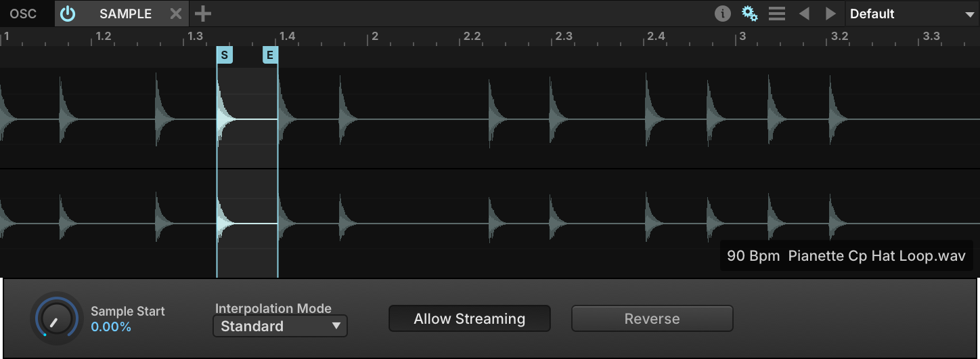
Task: Click ruler position 2 on timeline
Action: [x=374, y=36]
